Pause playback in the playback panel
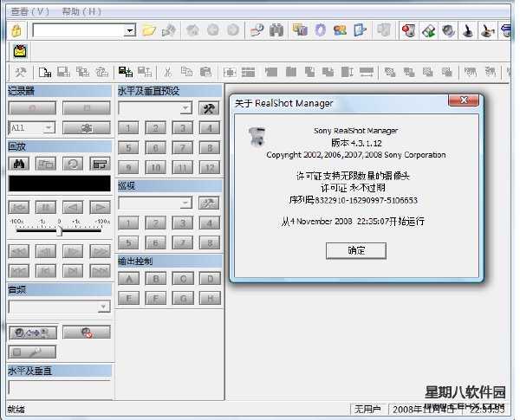520x420 pixels. point(46,208)
